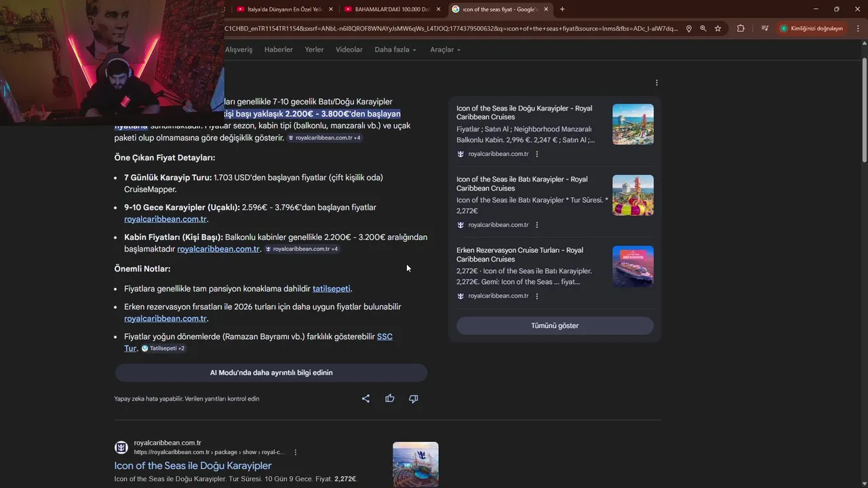Click the Tatilsepeti +2 source chip
The image size is (868, 488).
pyautogui.click(x=163, y=348)
